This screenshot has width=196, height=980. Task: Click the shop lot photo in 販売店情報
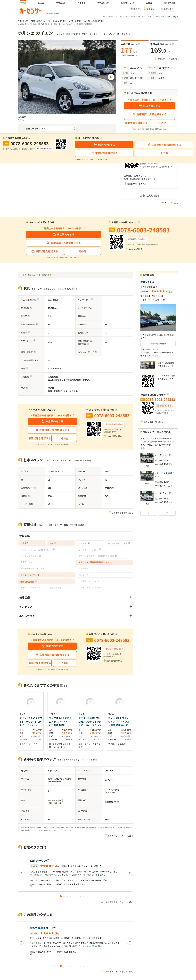(158, 317)
